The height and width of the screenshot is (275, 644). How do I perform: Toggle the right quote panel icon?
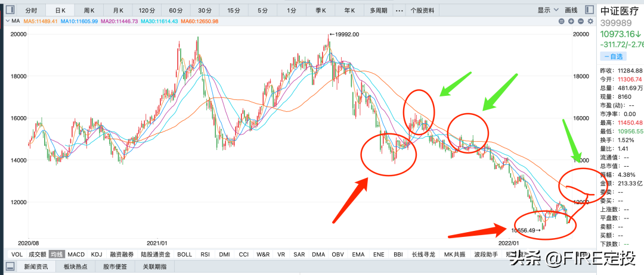tap(590, 10)
